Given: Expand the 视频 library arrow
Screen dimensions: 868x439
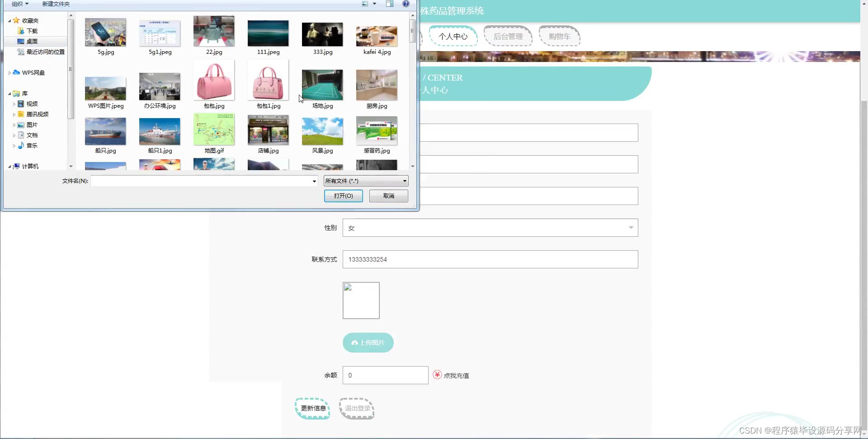Looking at the screenshot, I should [x=14, y=104].
